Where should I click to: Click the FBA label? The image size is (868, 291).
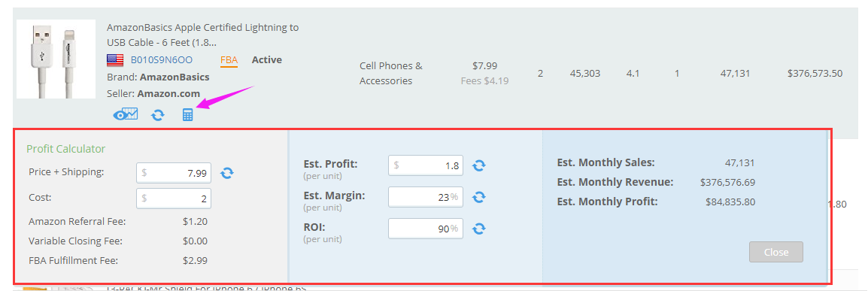pos(229,59)
